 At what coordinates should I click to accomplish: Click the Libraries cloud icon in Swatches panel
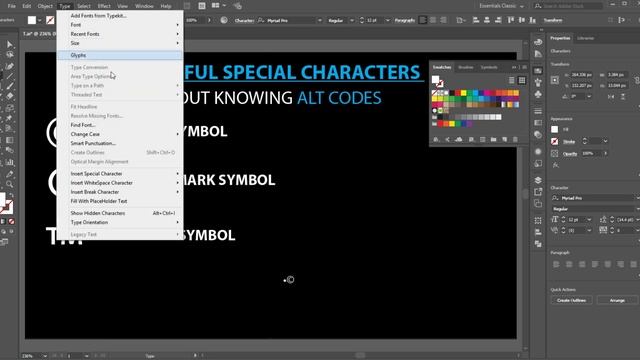tap(458, 140)
